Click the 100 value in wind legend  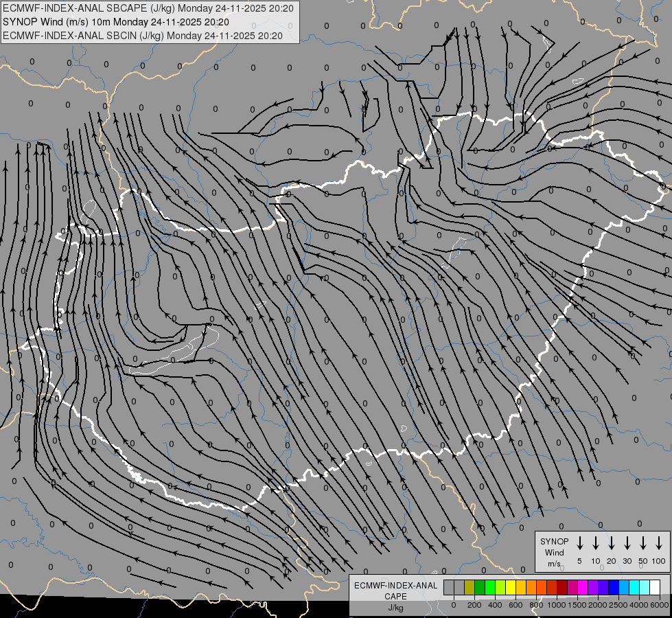click(659, 561)
